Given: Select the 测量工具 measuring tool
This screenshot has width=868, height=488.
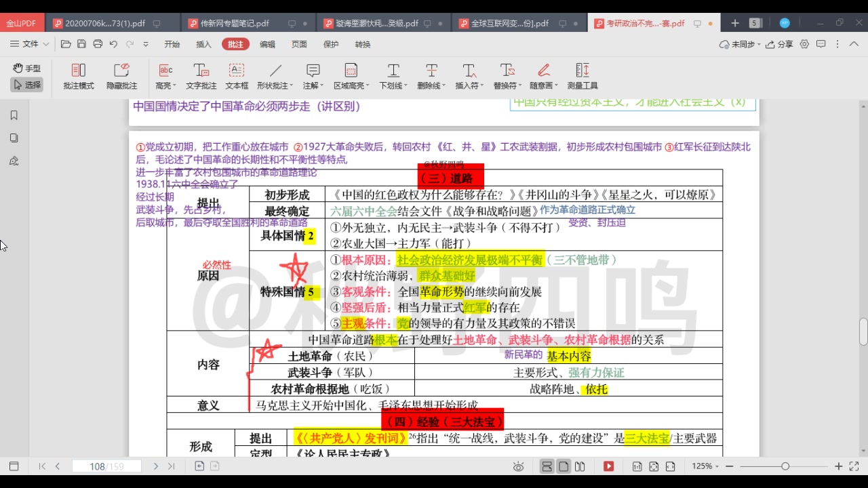Looking at the screenshot, I should point(583,77).
